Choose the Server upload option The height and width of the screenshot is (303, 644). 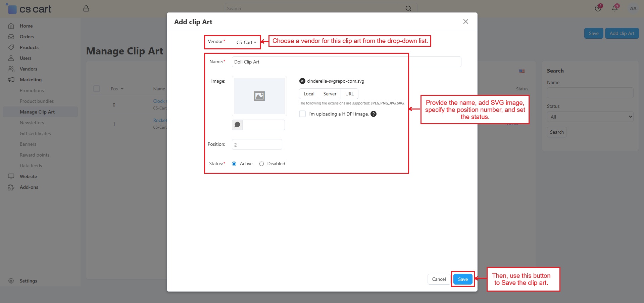coord(330,94)
